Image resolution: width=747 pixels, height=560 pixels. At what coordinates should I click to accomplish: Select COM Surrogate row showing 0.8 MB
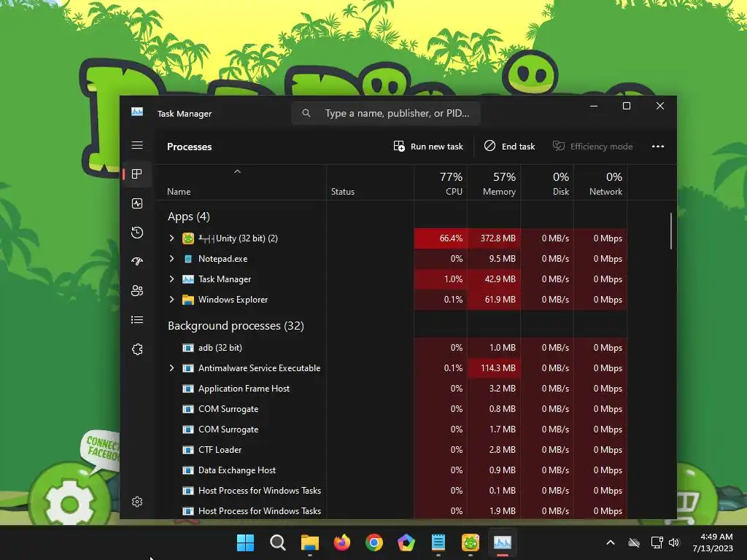click(x=391, y=409)
